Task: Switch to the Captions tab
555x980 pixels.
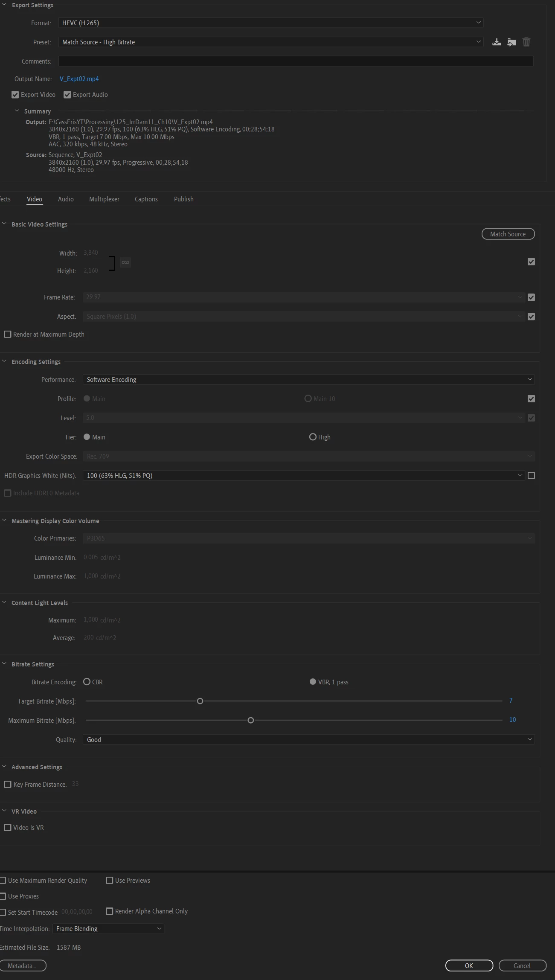Action: (146, 199)
